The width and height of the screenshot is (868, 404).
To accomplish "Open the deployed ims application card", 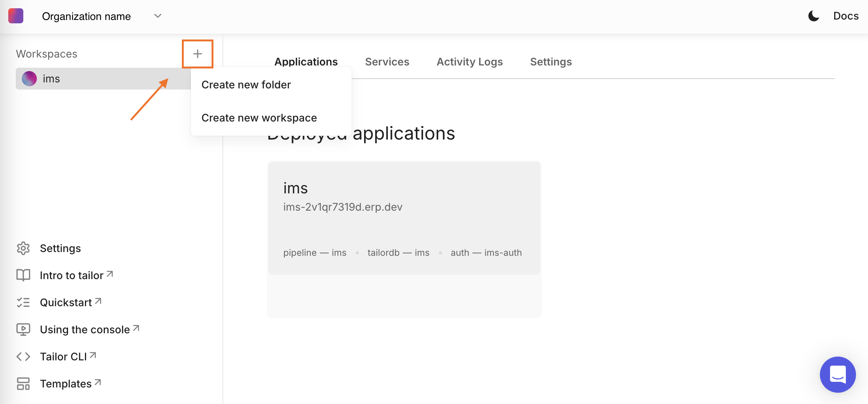I will coord(404,218).
